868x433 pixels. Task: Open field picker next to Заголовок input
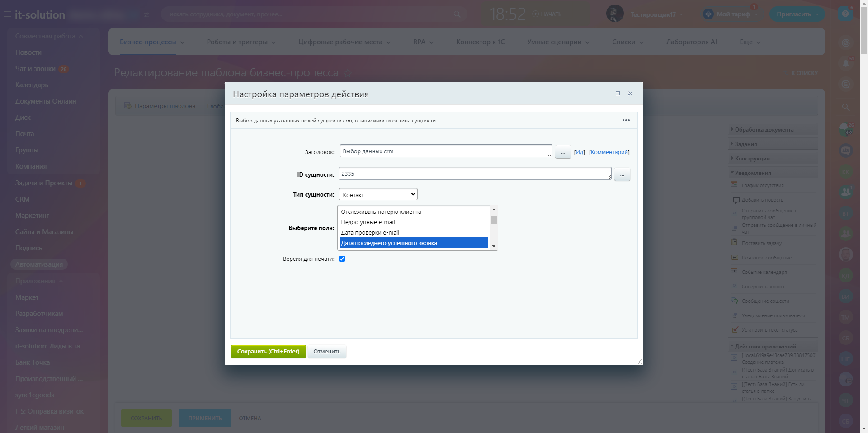[x=563, y=152]
